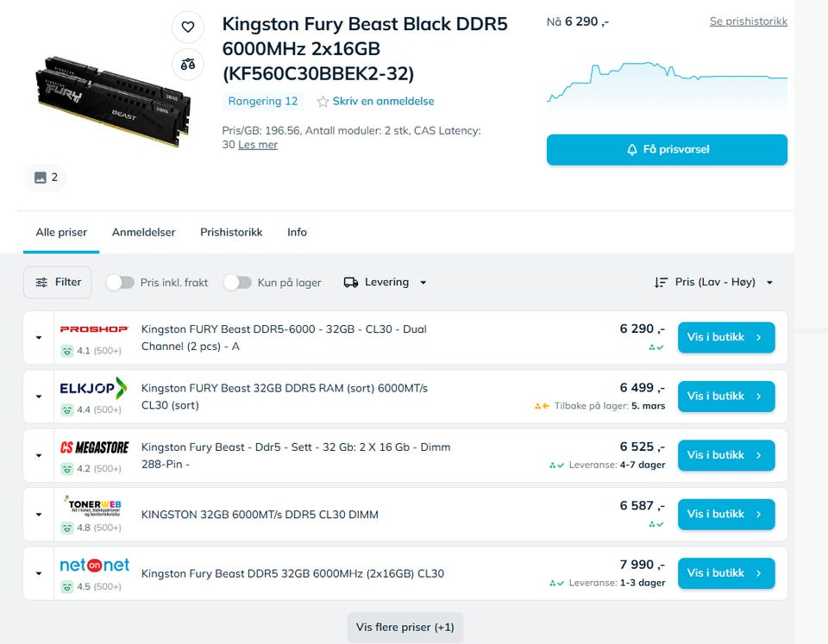828x644 pixels.
Task: Click the Proshop store logo
Action: 93,329
